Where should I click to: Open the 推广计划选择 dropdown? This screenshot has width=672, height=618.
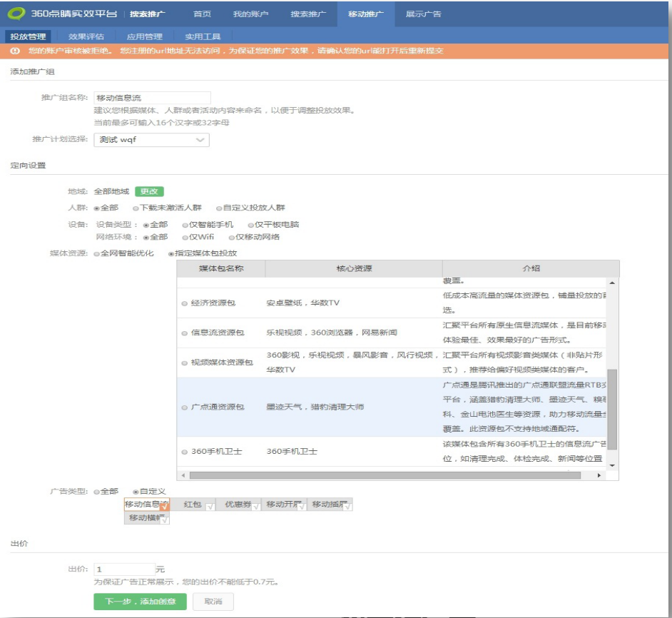pyautogui.click(x=151, y=140)
